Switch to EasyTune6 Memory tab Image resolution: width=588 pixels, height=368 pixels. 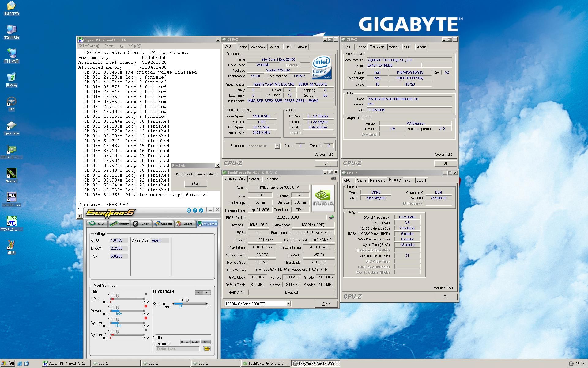point(119,224)
